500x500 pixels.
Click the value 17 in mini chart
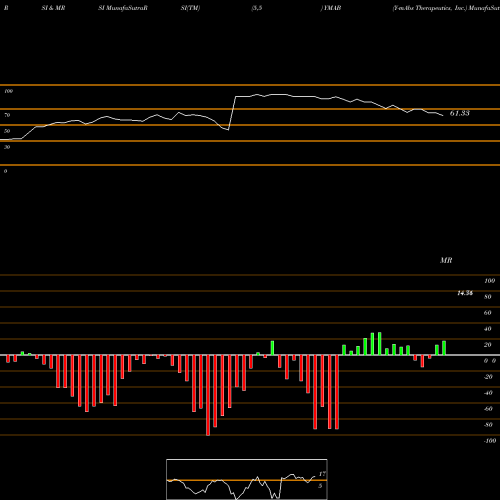tap(322, 474)
